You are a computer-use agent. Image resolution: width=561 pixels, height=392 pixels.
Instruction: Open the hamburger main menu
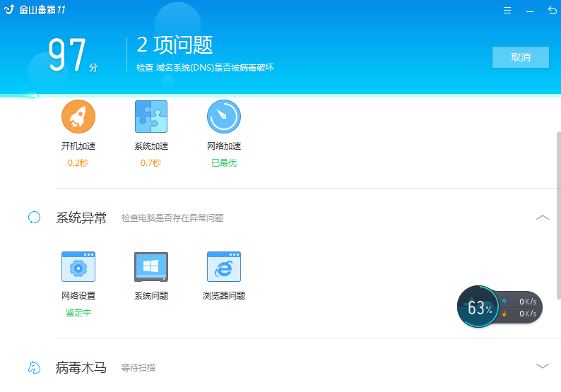(507, 11)
